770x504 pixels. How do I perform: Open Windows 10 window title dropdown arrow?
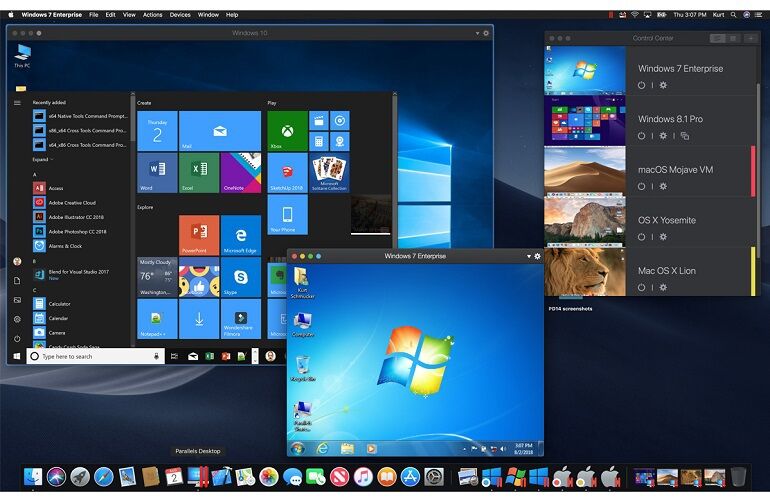coord(477,33)
